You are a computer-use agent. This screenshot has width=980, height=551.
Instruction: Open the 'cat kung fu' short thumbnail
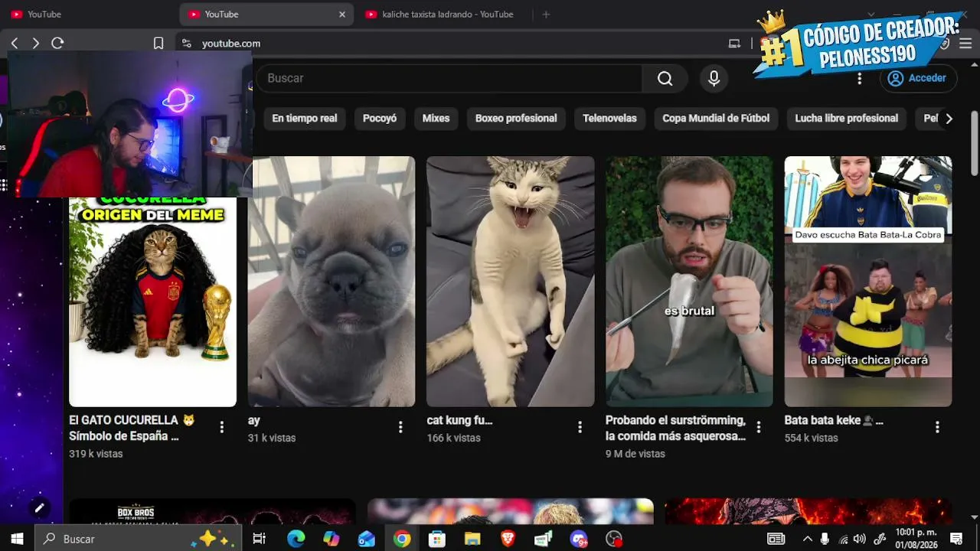click(x=511, y=282)
